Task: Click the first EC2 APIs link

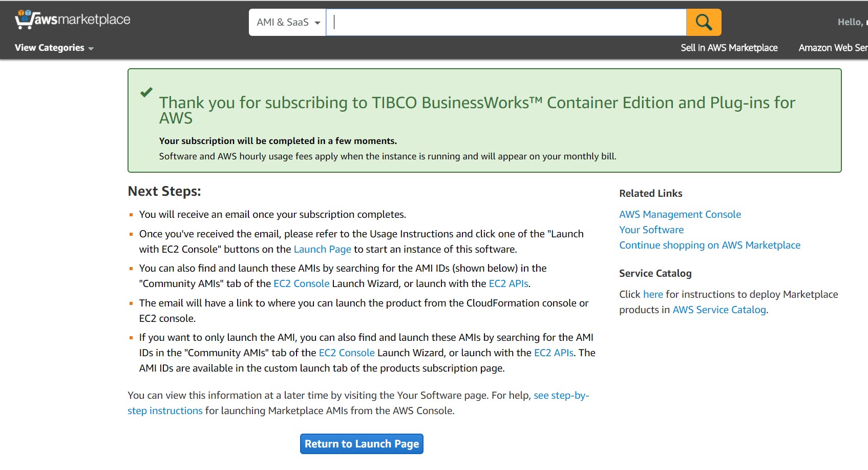Action: click(508, 283)
